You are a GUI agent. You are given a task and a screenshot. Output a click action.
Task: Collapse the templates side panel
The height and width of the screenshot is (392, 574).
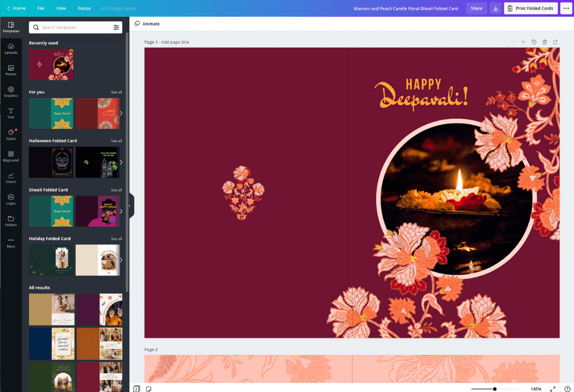[x=129, y=206]
